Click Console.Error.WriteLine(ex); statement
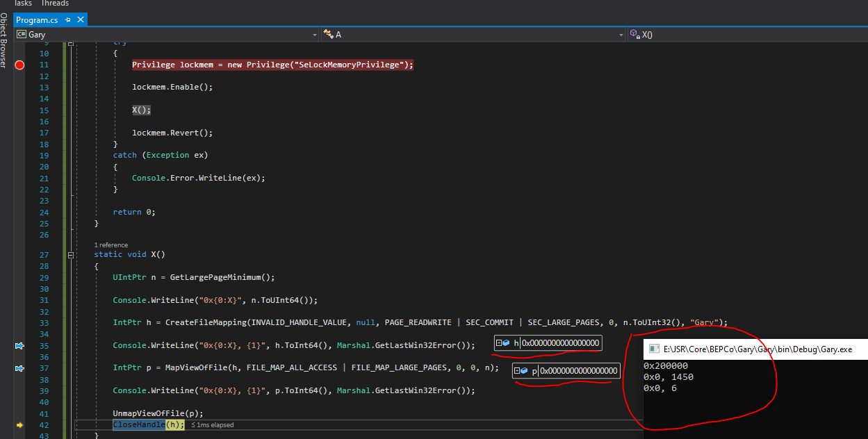The width and height of the screenshot is (868, 439). click(x=199, y=178)
